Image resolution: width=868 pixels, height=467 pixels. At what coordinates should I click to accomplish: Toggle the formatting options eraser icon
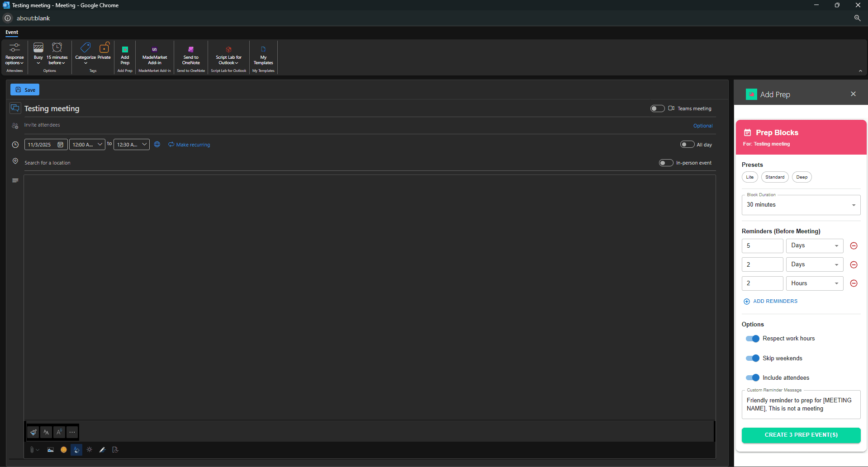coord(76,450)
